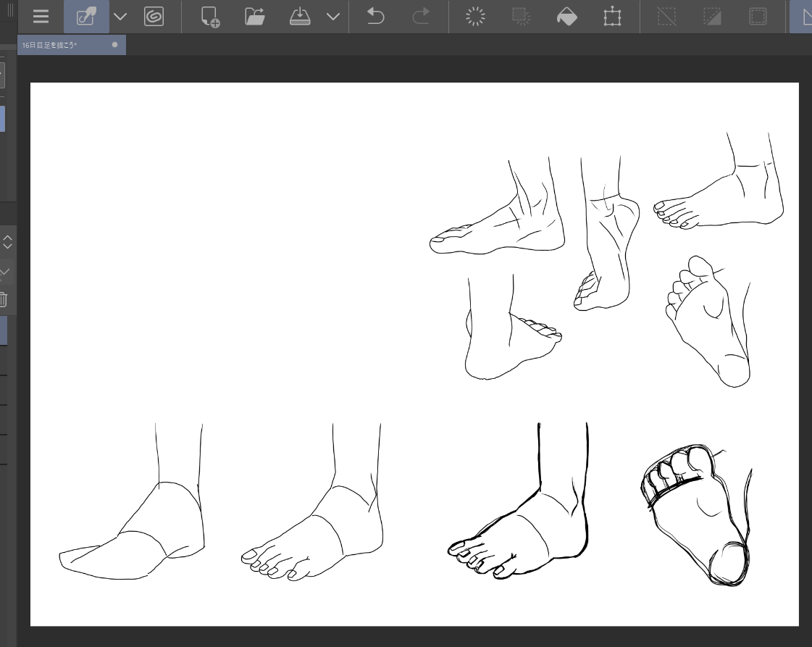The height and width of the screenshot is (647, 812).
Task: Click the dot on the 16日目足を描こう tab
Action: (114, 45)
